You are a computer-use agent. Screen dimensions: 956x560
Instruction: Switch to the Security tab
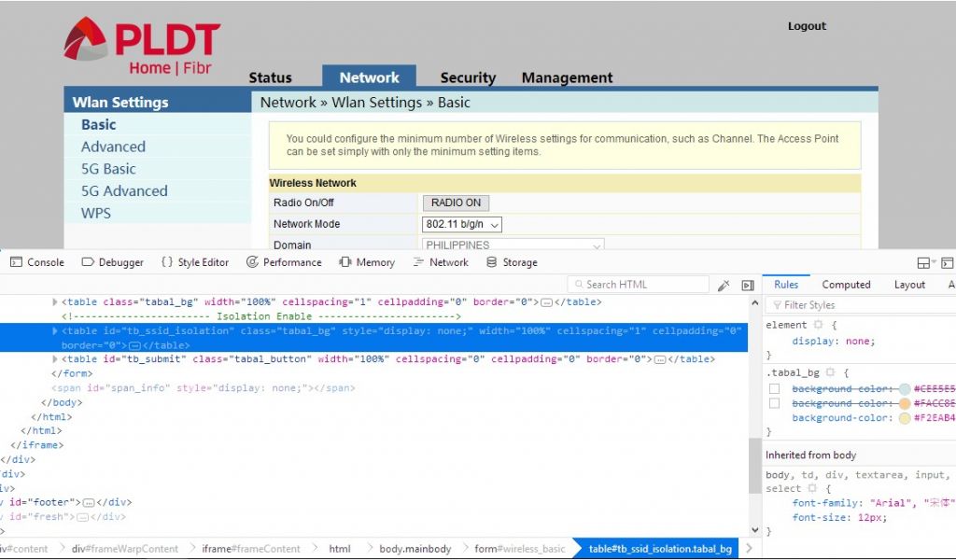pyautogui.click(x=468, y=77)
